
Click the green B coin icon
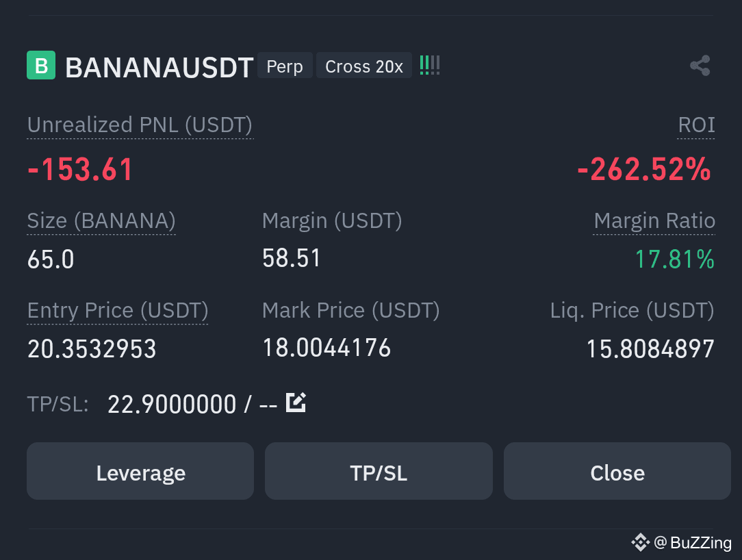tap(41, 65)
